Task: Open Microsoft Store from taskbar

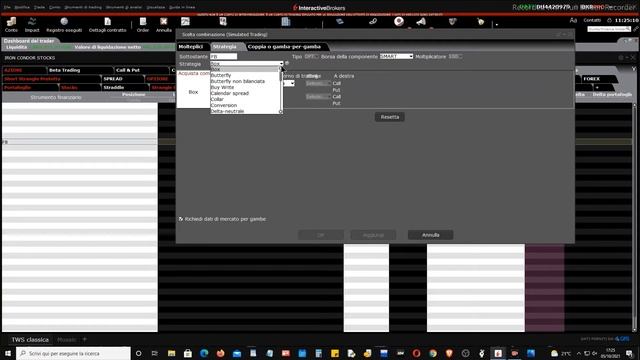Action: 188,353
